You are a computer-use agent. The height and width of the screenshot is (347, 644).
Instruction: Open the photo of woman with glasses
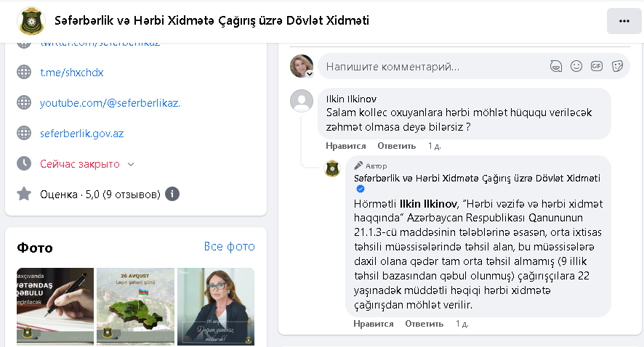(x=216, y=305)
